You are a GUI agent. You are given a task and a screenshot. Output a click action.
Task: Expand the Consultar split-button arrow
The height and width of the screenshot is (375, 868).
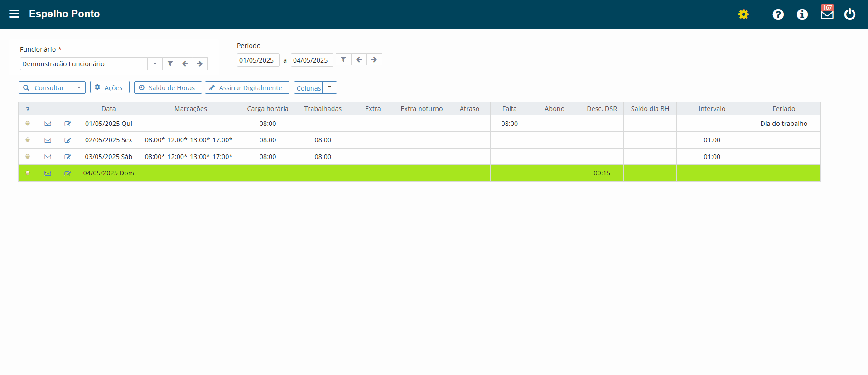point(79,87)
